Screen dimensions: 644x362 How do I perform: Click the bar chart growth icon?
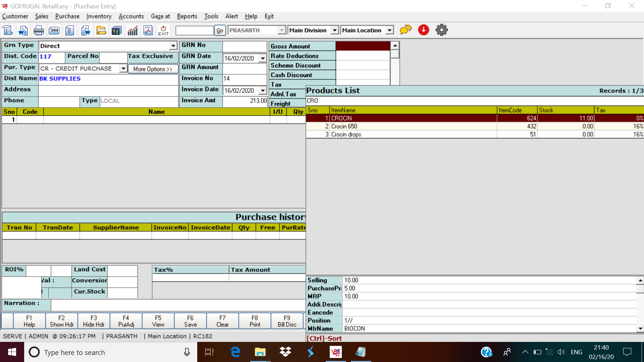coord(132,31)
